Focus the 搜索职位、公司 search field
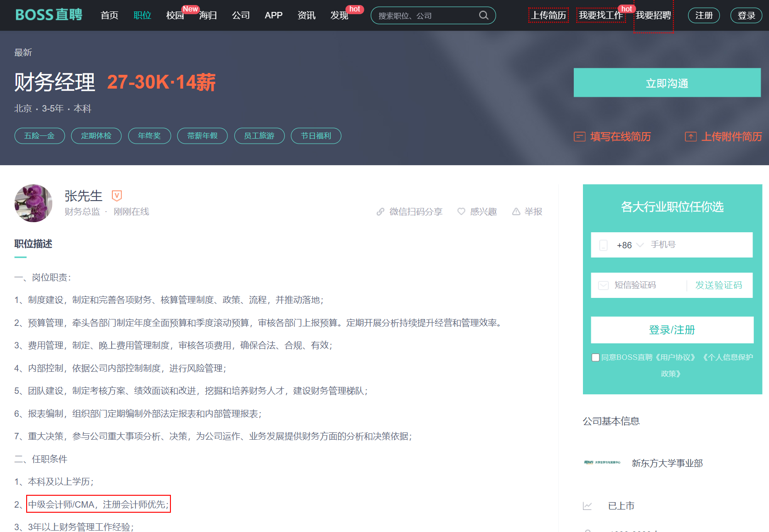 click(x=427, y=16)
